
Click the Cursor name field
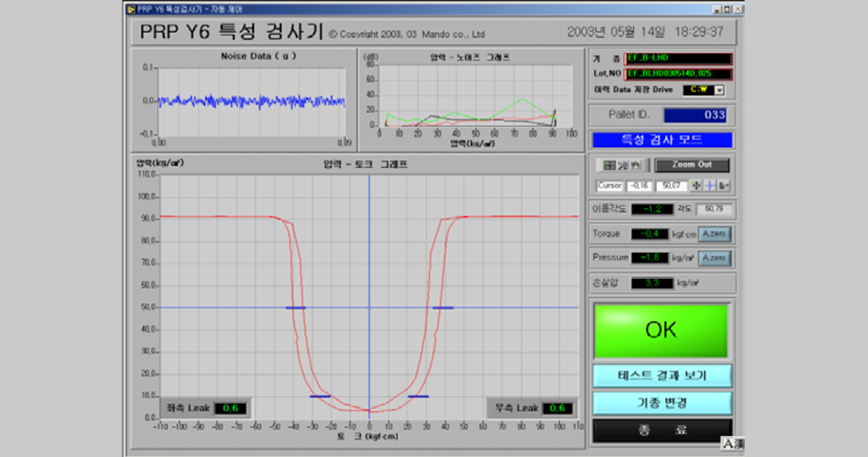click(x=609, y=186)
